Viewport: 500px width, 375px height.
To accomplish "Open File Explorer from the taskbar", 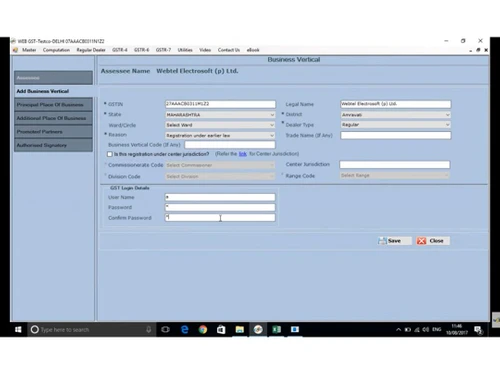I will point(239,330).
